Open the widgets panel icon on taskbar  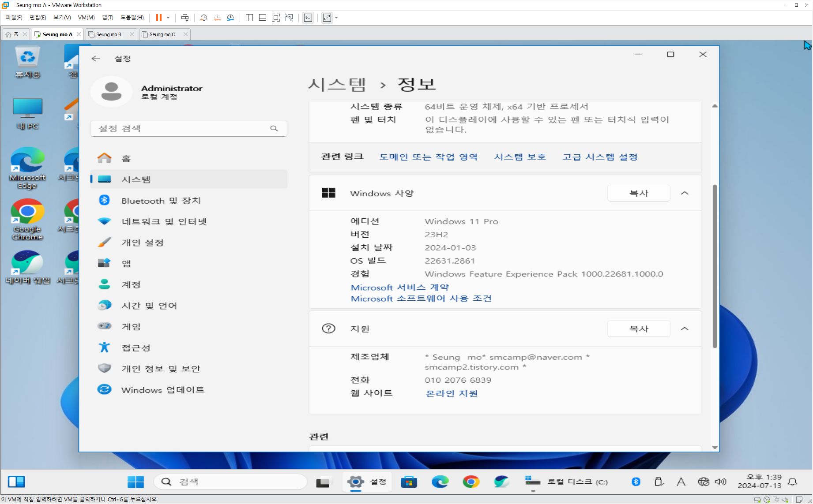(x=17, y=482)
